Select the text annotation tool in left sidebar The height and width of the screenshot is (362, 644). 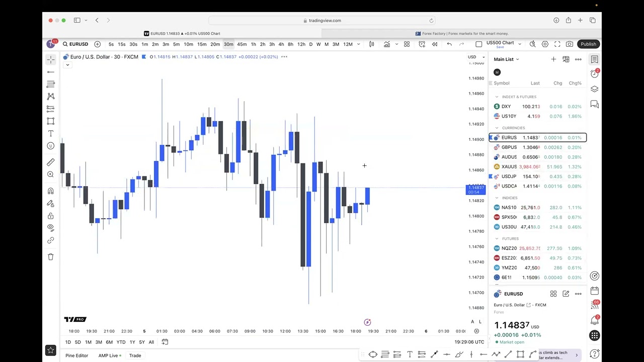pyautogui.click(x=51, y=133)
